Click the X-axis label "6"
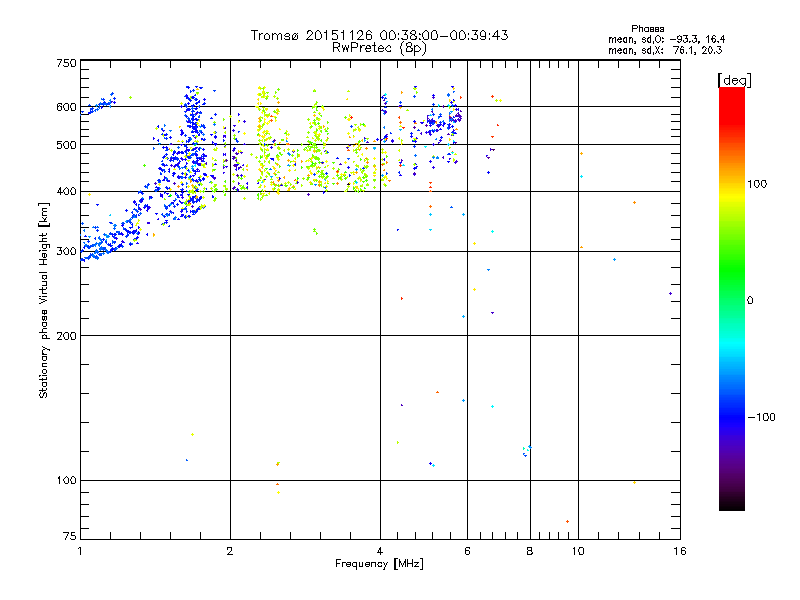Image resolution: width=800 pixels, height=600 pixels. pyautogui.click(x=467, y=551)
